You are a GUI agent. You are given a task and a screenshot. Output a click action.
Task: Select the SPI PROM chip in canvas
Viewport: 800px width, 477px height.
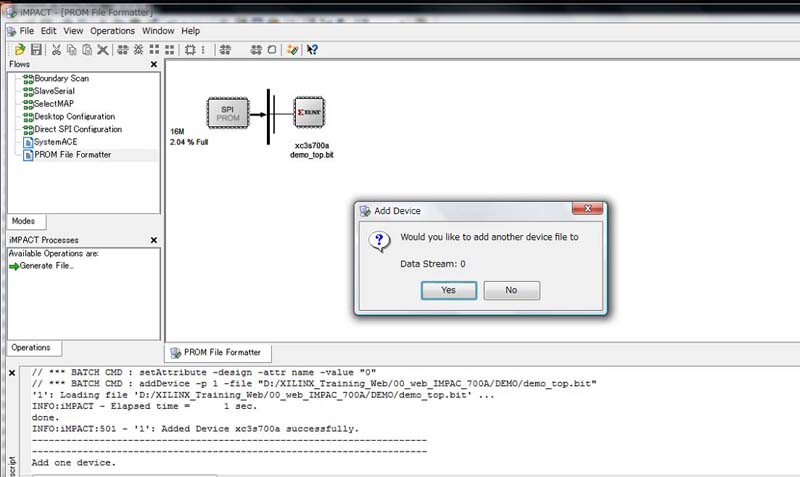[228, 113]
